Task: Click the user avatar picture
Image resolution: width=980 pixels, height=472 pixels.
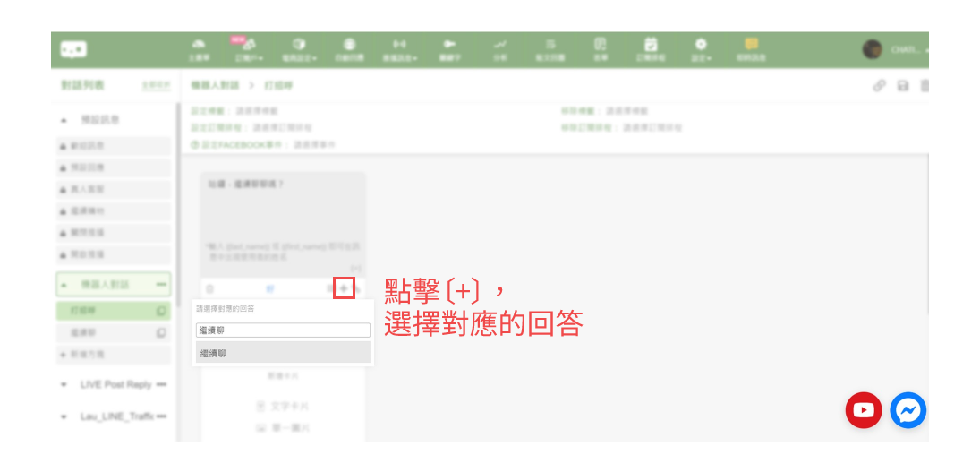Action: [872, 49]
